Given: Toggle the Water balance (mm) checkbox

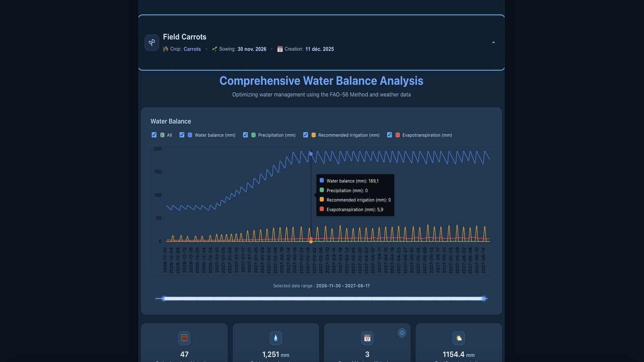Looking at the screenshot, I should point(182,135).
